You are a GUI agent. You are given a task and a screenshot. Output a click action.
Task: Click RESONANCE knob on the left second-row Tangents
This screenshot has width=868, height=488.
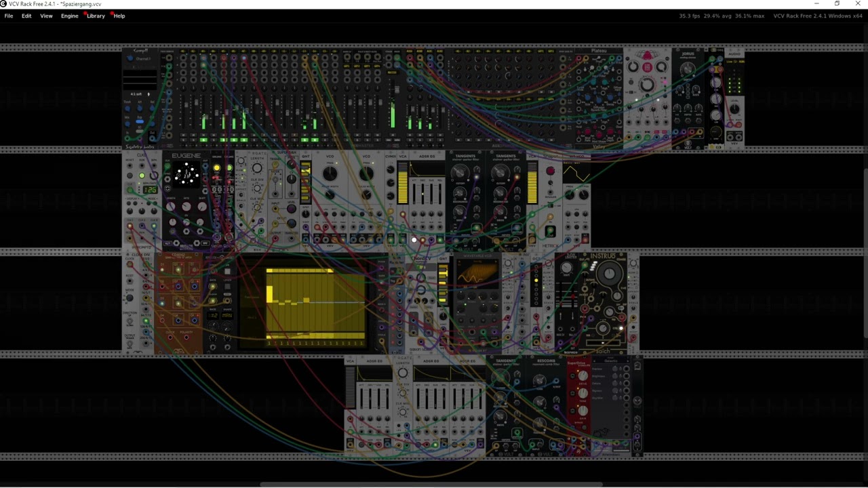click(x=460, y=194)
